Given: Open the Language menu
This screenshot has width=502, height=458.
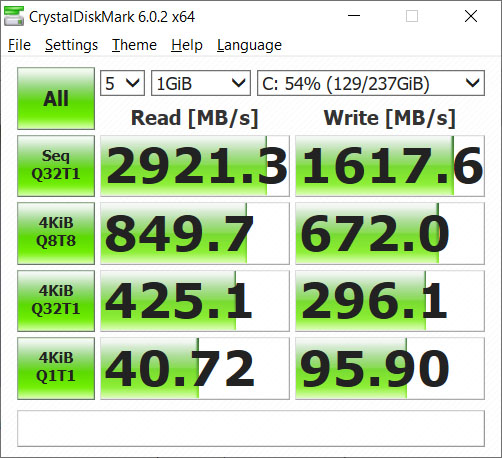Looking at the screenshot, I should point(249,45).
